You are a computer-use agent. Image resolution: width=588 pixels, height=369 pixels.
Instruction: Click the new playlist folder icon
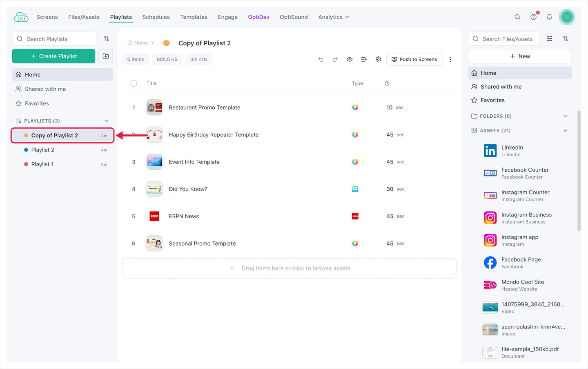[106, 56]
